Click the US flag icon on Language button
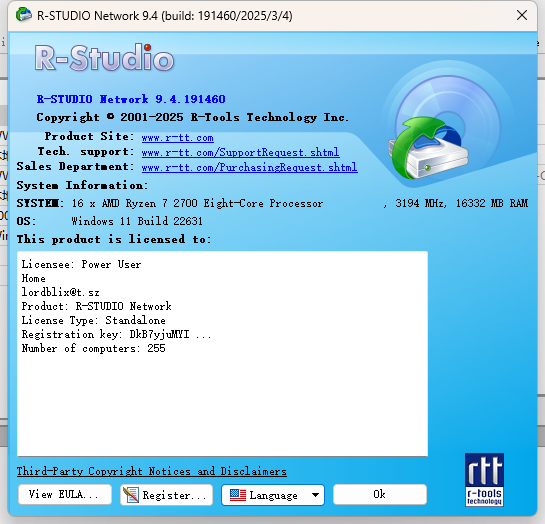545x524 pixels. click(x=238, y=495)
